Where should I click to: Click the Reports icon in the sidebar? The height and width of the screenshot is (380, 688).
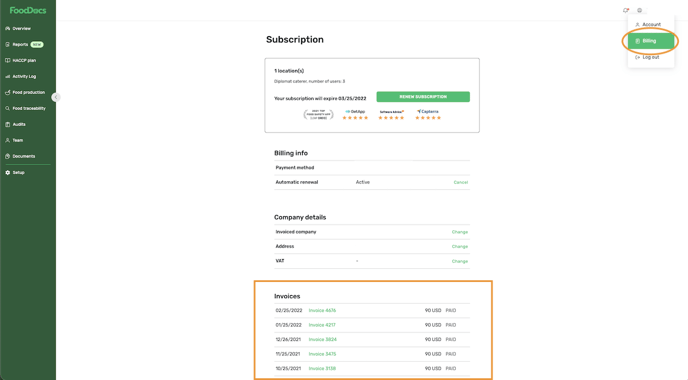7,44
